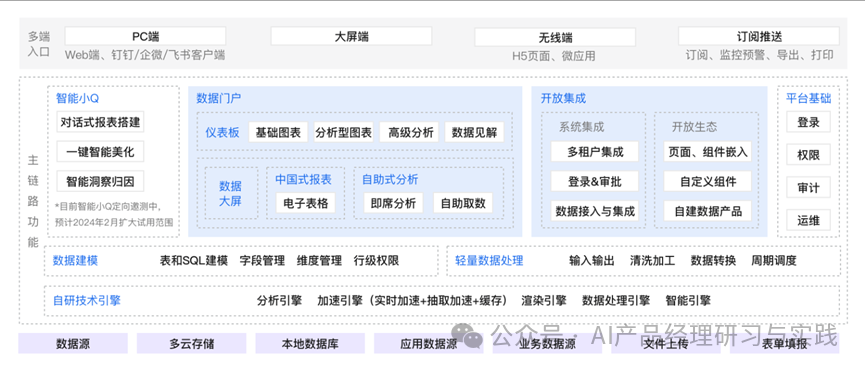Click the 维度管理 text
This screenshot has height=370, width=865.
319,261
